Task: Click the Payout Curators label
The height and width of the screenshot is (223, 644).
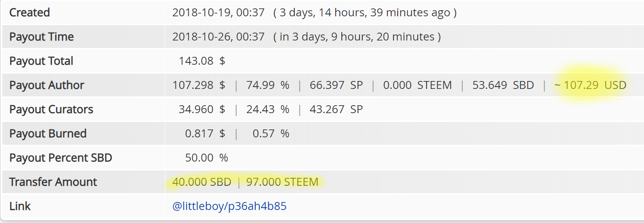Action: click(x=51, y=109)
